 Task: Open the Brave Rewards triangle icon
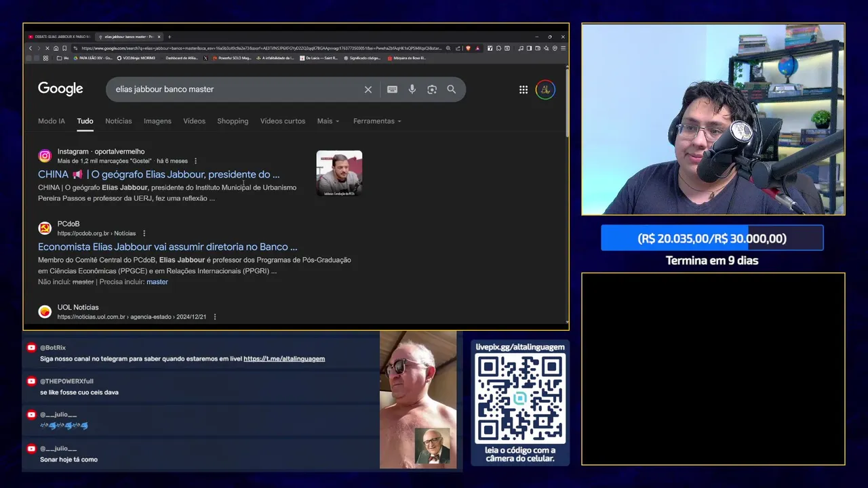pos(477,48)
